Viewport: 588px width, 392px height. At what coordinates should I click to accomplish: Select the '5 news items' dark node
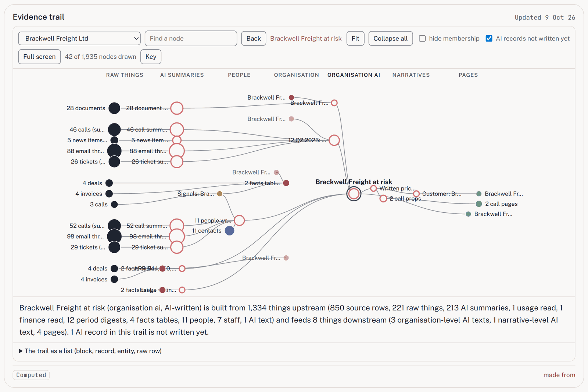tap(114, 140)
